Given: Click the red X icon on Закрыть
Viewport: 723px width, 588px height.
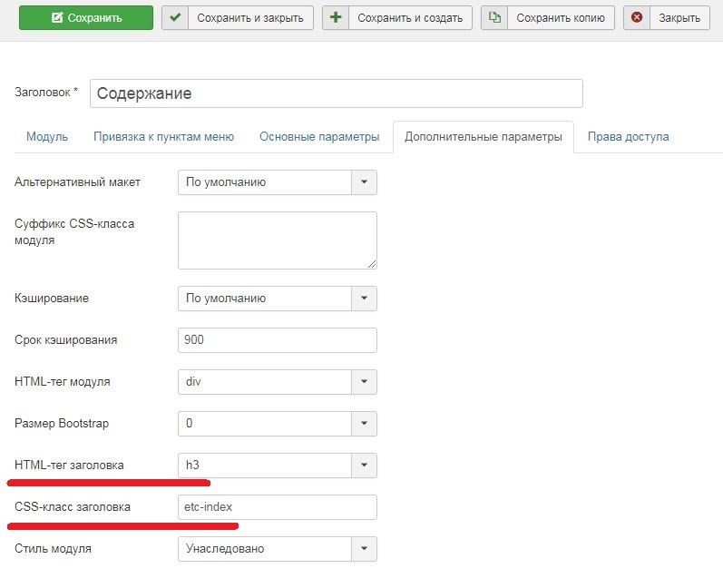Looking at the screenshot, I should 637,17.
